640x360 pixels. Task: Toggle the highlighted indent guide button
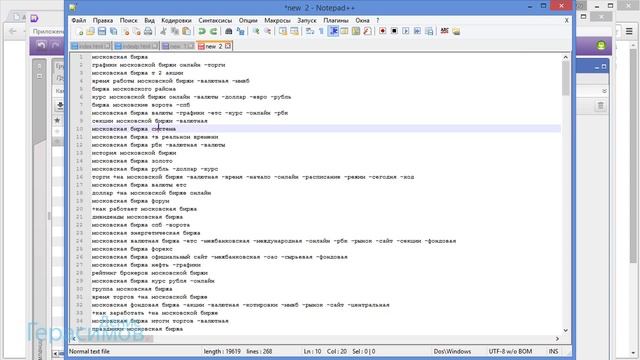(333, 31)
